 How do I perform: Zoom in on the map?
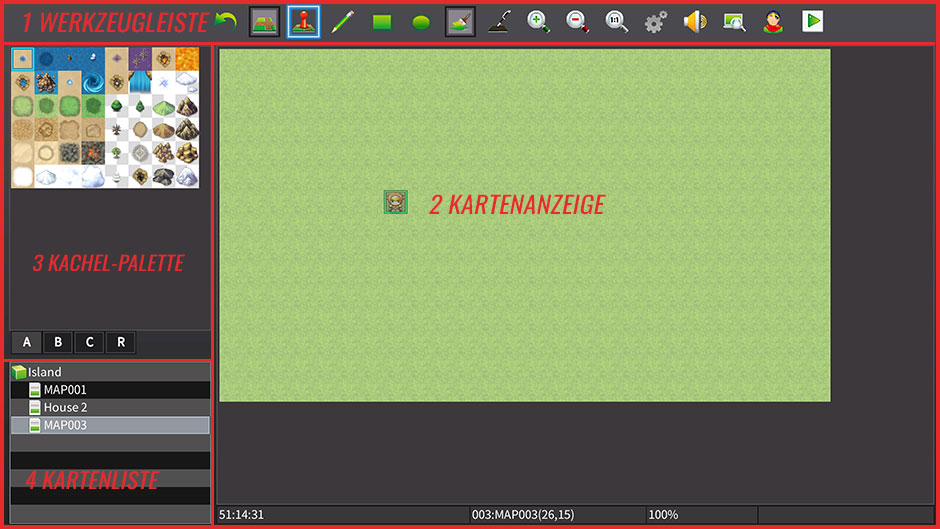(539, 21)
